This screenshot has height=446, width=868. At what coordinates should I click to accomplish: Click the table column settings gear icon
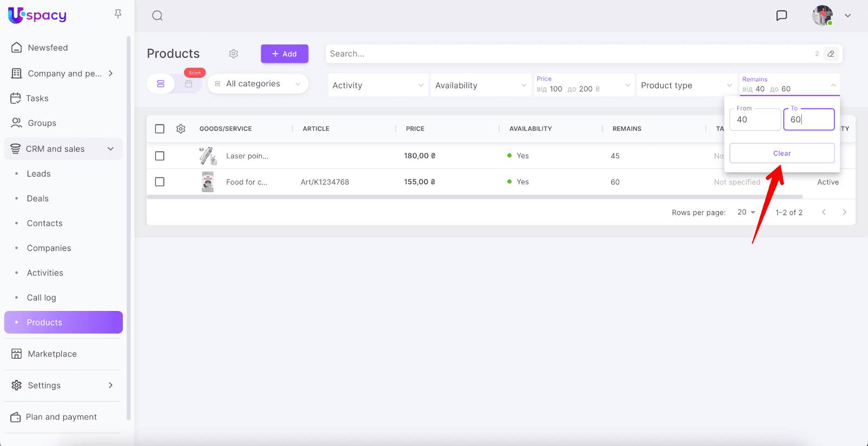(181, 129)
